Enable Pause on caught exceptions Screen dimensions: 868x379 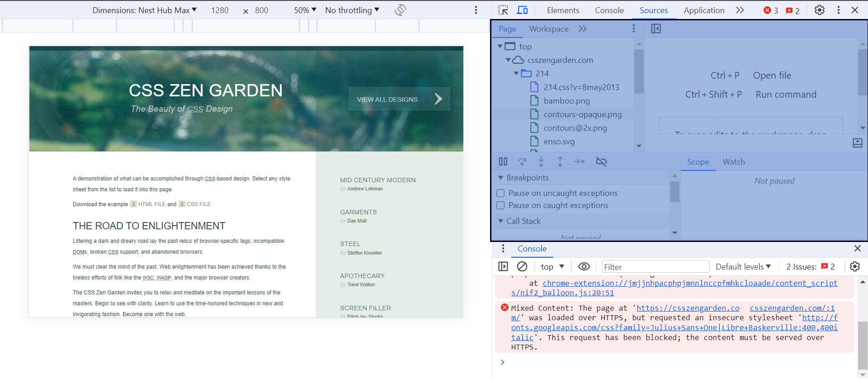[x=500, y=205]
